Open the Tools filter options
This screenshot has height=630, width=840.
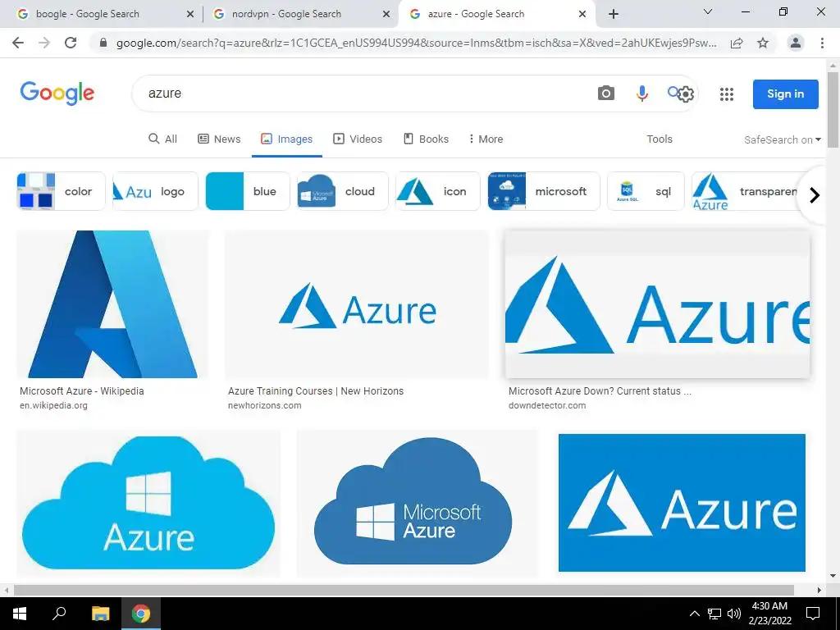click(x=660, y=139)
